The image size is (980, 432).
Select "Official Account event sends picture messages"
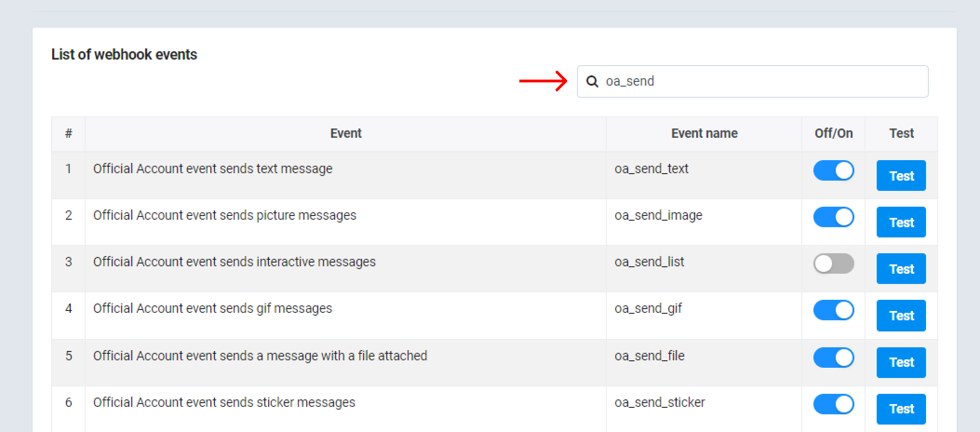pos(225,215)
